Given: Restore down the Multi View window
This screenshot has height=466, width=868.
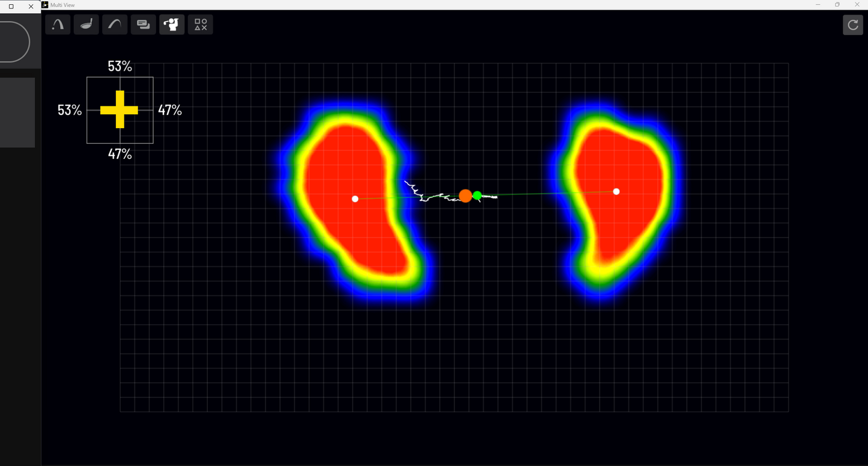Looking at the screenshot, I should [x=837, y=5].
